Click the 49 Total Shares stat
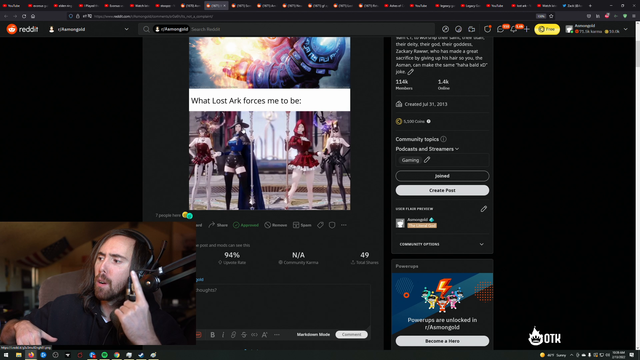This screenshot has width=640, height=360. coord(364,258)
